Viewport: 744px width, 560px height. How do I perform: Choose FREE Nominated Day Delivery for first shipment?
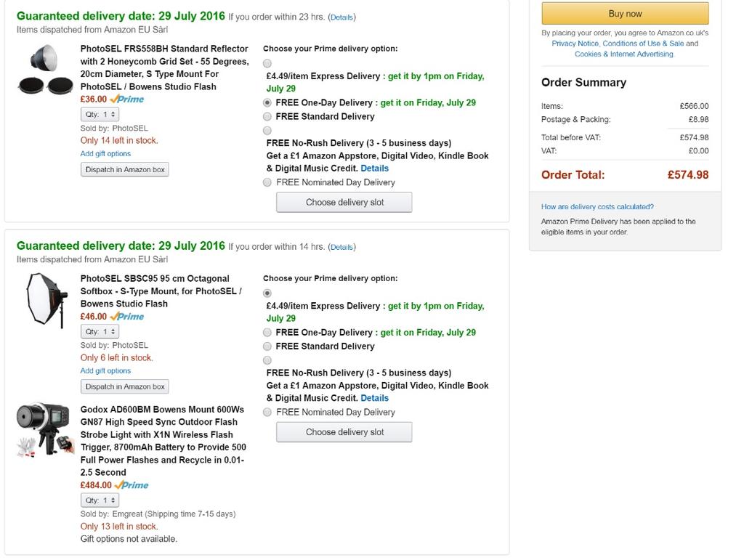[x=267, y=182]
